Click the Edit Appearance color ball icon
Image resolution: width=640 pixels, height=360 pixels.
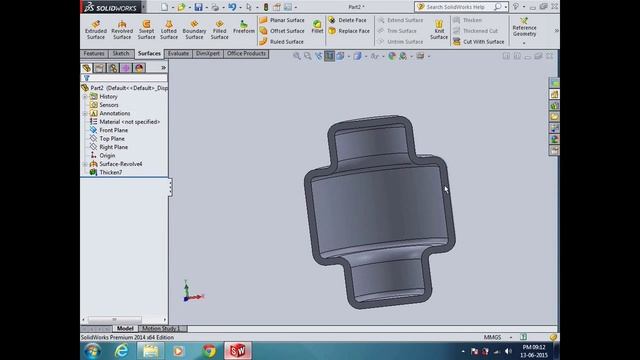point(392,56)
